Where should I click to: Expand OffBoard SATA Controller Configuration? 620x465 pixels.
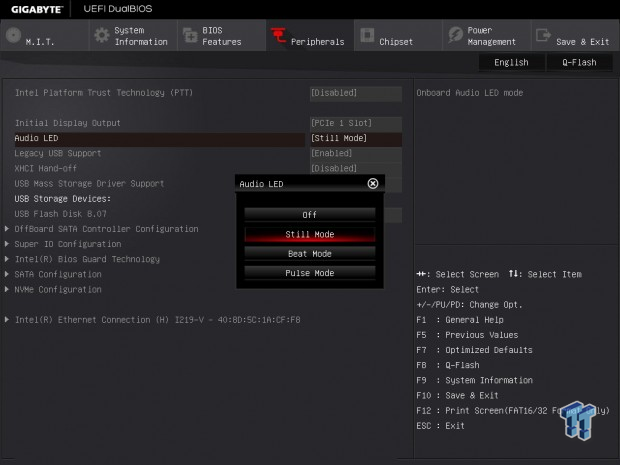tap(106, 229)
